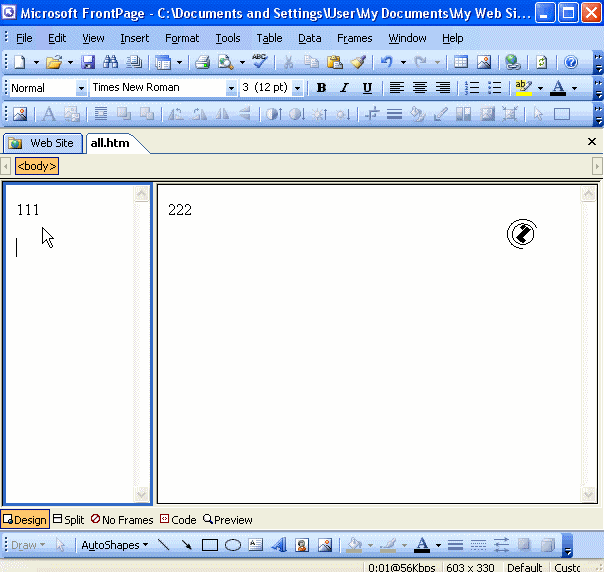604x572 pixels.
Task: Switch to Split view
Action: coord(69,520)
